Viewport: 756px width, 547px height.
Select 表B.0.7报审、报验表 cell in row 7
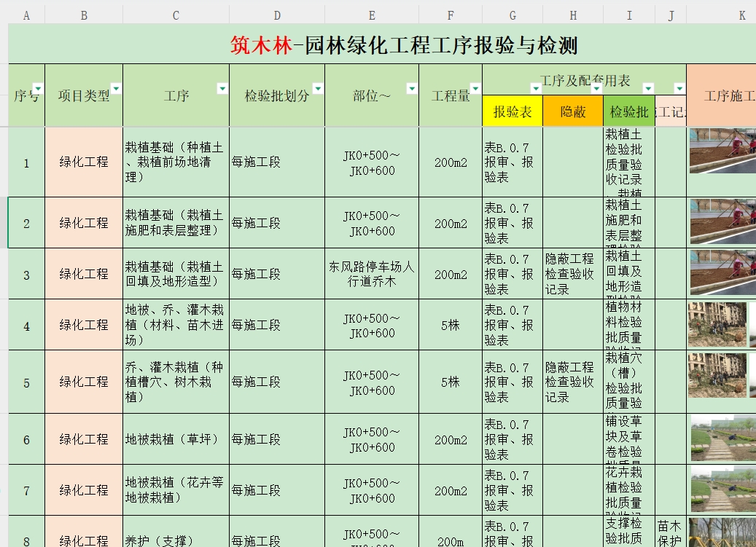[513, 489]
